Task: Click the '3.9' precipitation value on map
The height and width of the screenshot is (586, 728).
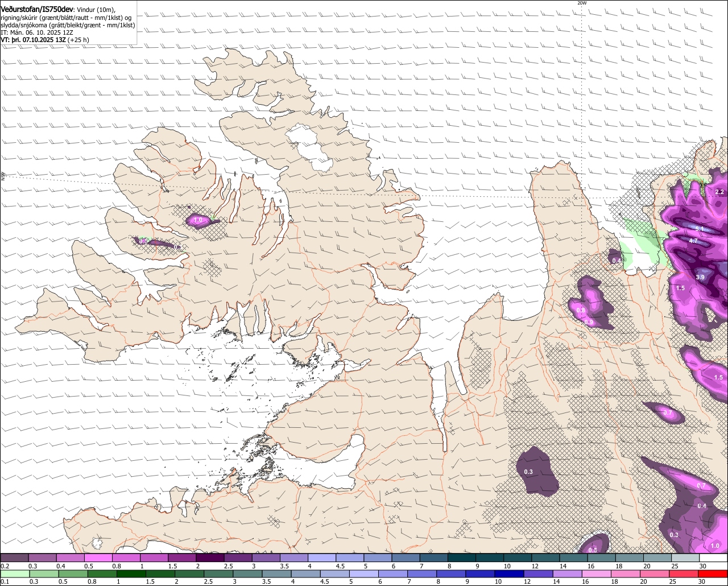Action: pos(700,277)
